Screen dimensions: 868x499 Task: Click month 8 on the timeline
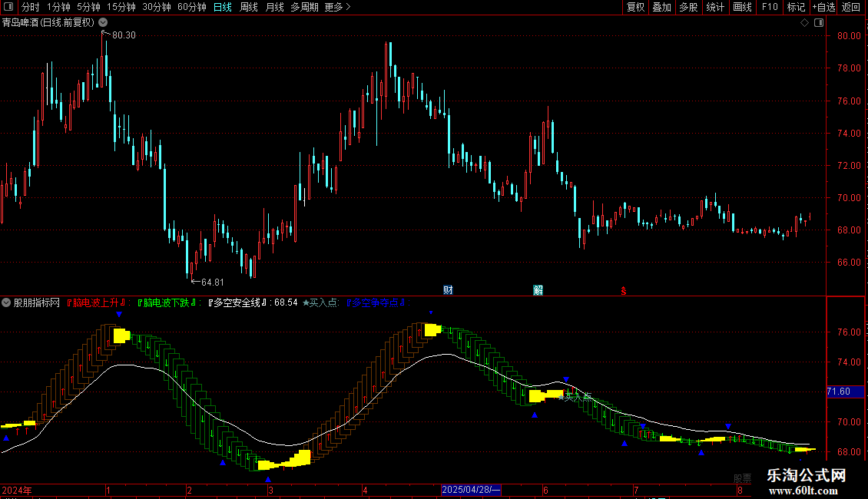pos(740,490)
